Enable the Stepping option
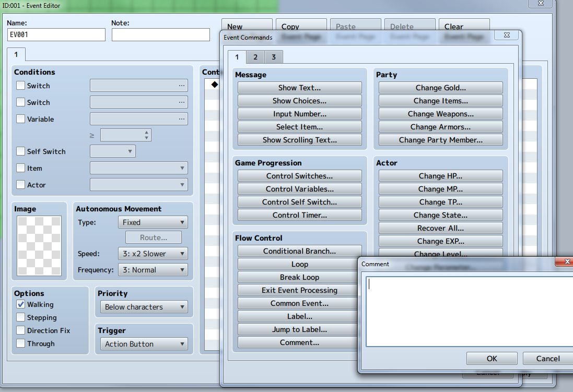The height and width of the screenshot is (392, 573). (20, 317)
